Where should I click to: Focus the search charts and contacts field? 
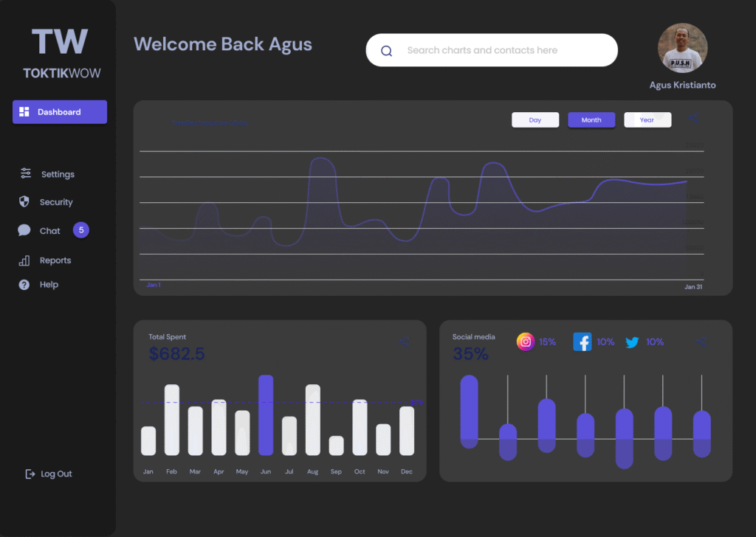tap(502, 51)
